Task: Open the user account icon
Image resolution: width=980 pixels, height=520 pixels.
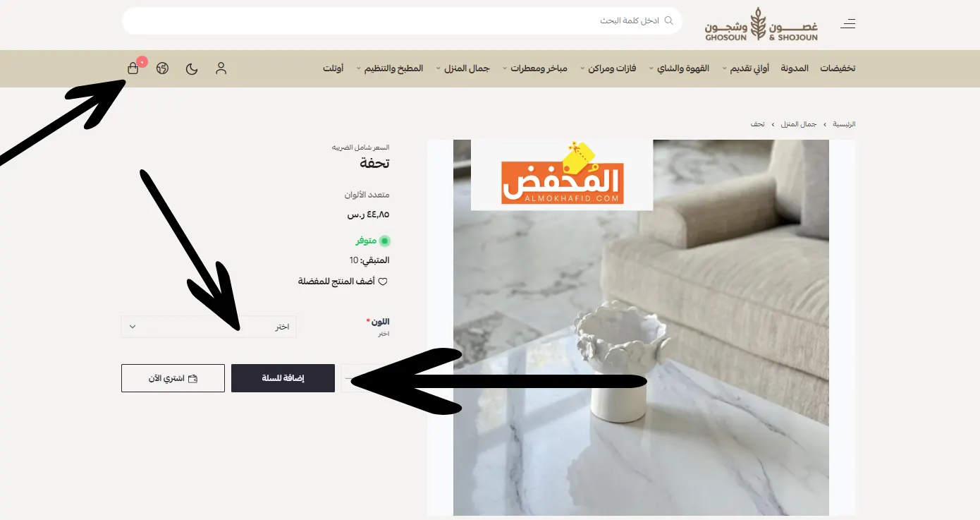Action: click(221, 68)
